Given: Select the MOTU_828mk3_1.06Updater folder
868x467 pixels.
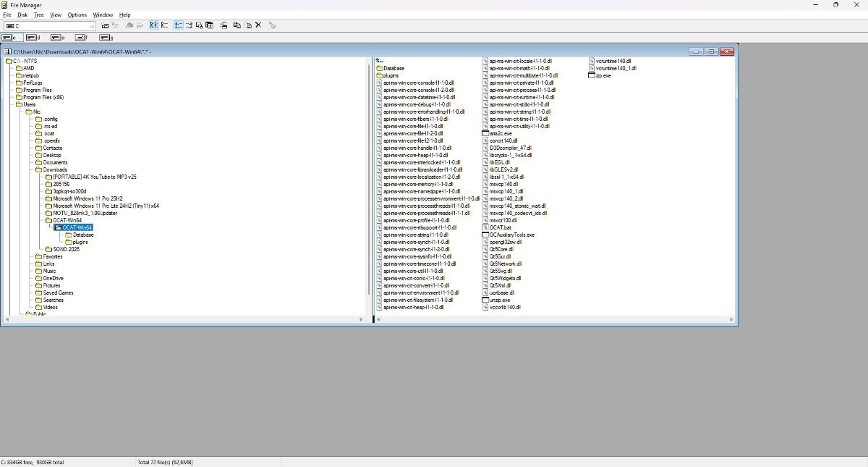Looking at the screenshot, I should pos(80,213).
